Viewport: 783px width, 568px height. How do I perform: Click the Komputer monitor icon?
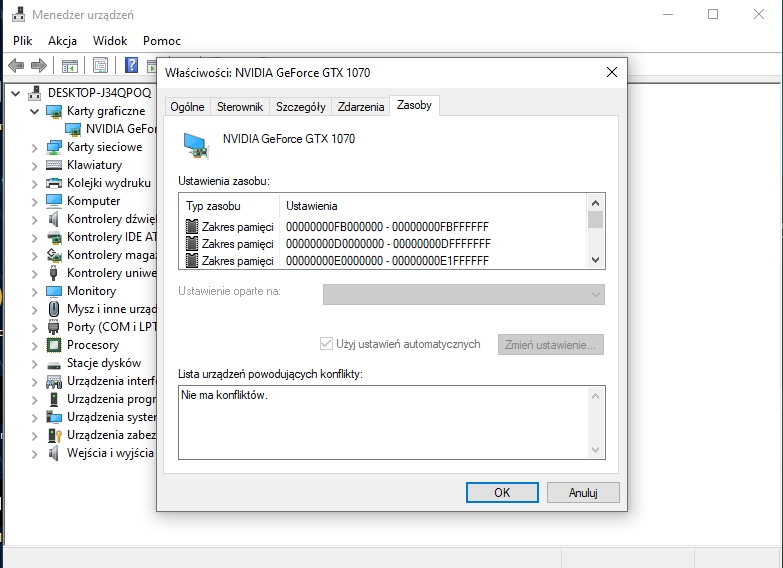point(53,201)
